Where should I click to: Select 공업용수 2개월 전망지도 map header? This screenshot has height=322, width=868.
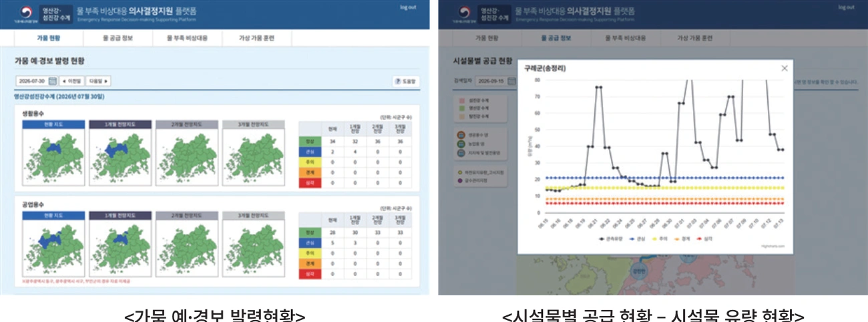(x=186, y=216)
